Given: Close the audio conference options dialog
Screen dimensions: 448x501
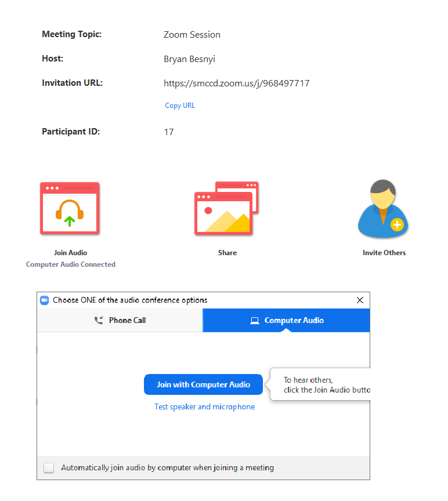Looking at the screenshot, I should click(x=360, y=300).
